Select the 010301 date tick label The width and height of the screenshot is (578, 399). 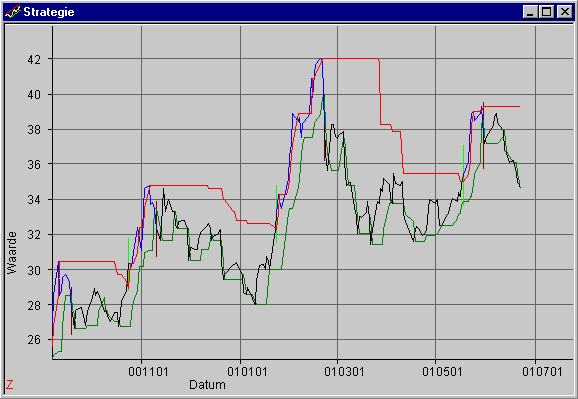point(344,371)
